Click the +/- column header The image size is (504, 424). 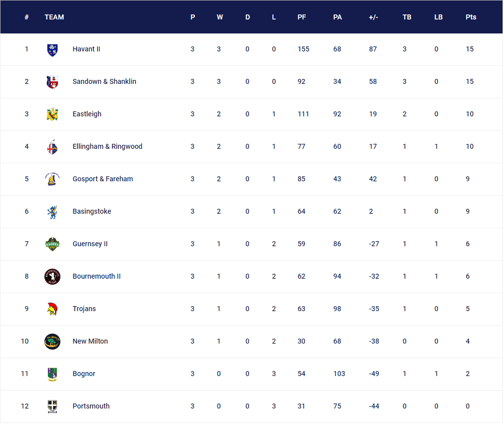[x=373, y=17]
